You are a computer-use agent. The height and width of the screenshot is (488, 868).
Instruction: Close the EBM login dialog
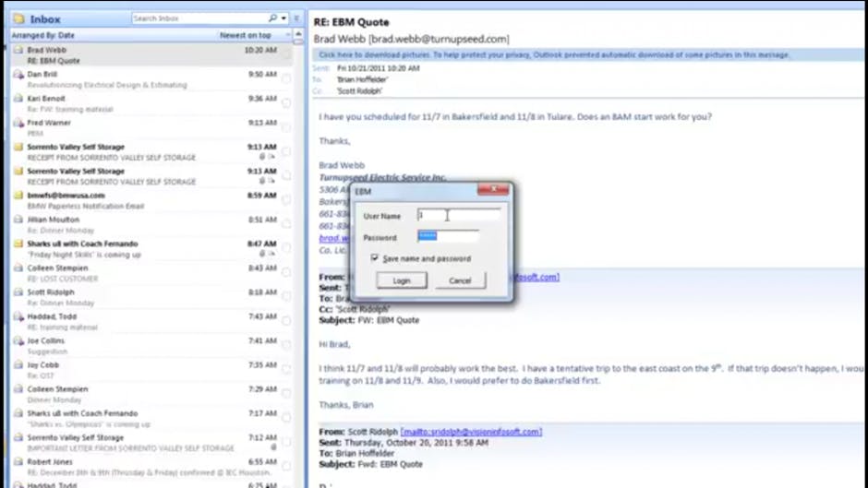tap(493, 190)
